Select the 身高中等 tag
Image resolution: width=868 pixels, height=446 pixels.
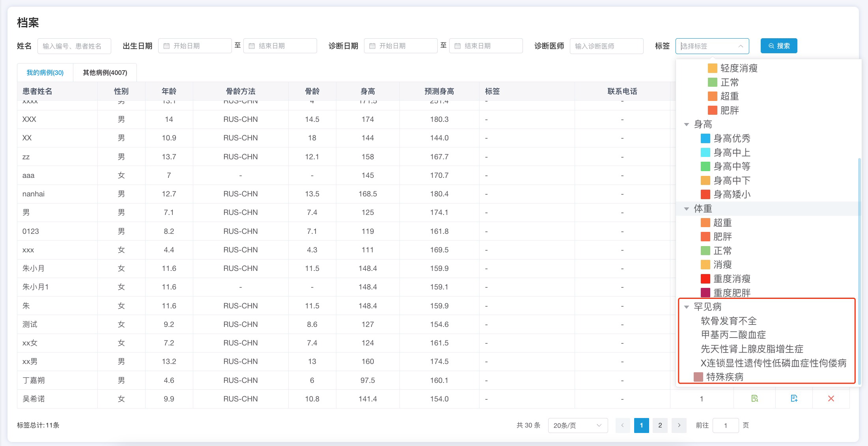pos(726,166)
